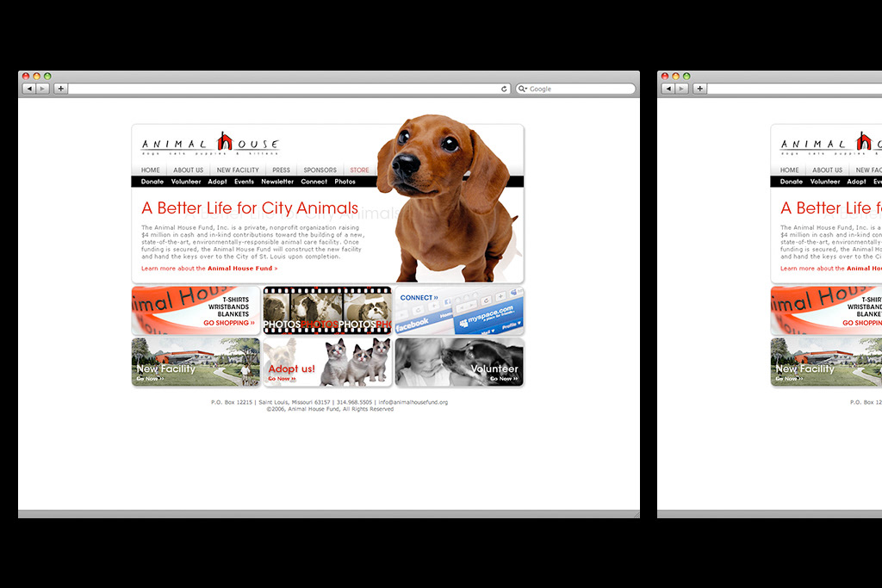Click the back arrow in left browser window
The image size is (882, 588).
coord(29,89)
